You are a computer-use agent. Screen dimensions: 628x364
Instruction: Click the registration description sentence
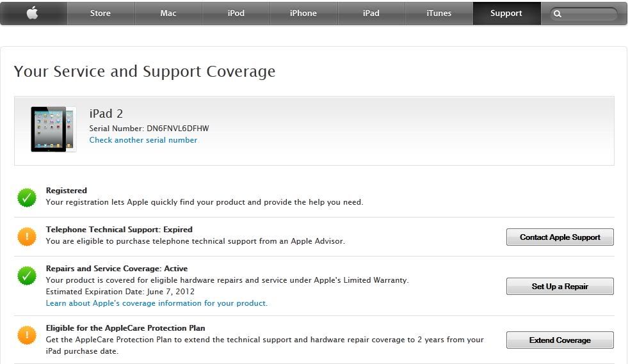click(204, 202)
